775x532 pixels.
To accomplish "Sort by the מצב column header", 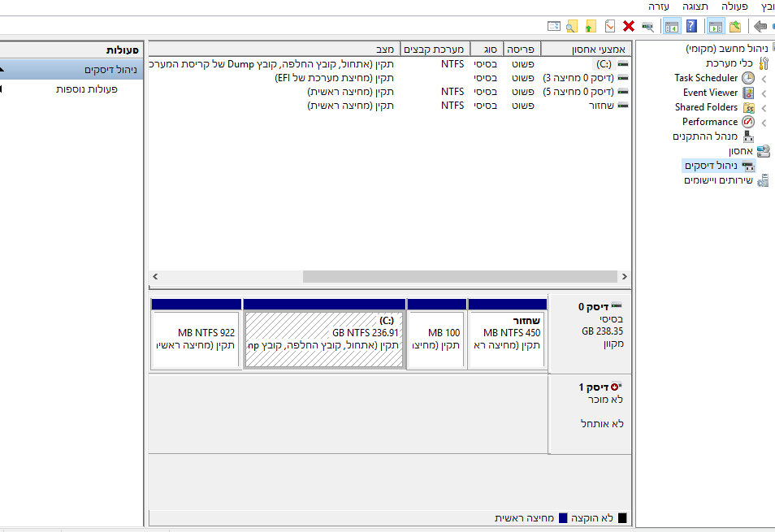I will 275,49.
